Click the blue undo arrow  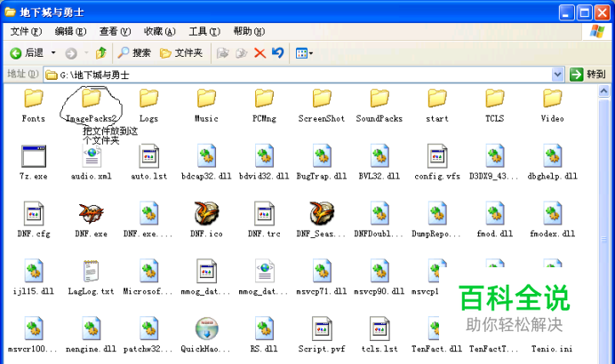tap(277, 52)
